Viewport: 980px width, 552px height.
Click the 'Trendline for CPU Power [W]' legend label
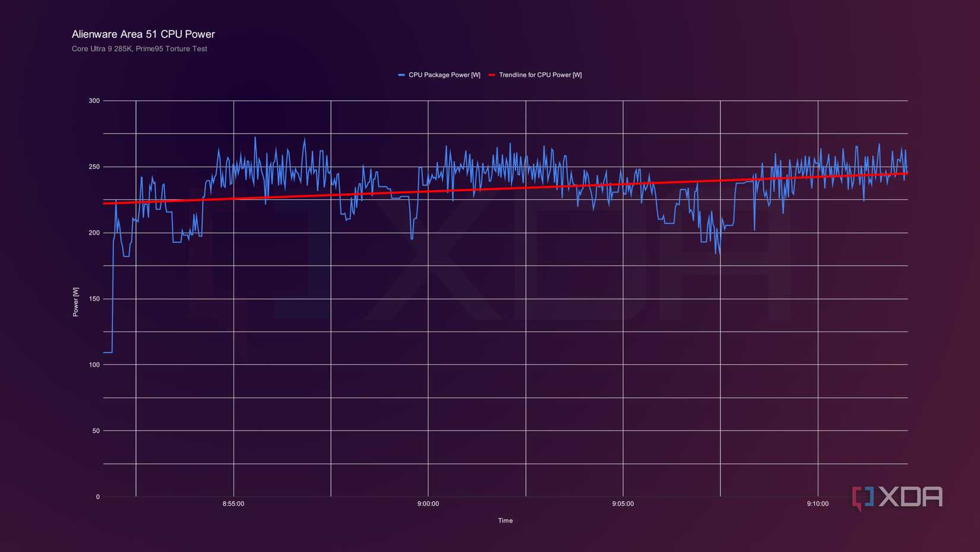pyautogui.click(x=540, y=75)
